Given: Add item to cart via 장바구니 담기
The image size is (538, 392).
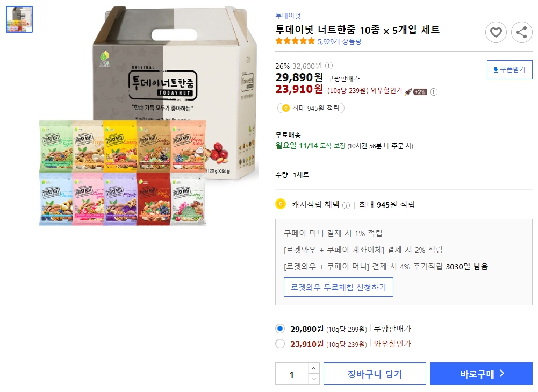Looking at the screenshot, I should pyautogui.click(x=374, y=373).
